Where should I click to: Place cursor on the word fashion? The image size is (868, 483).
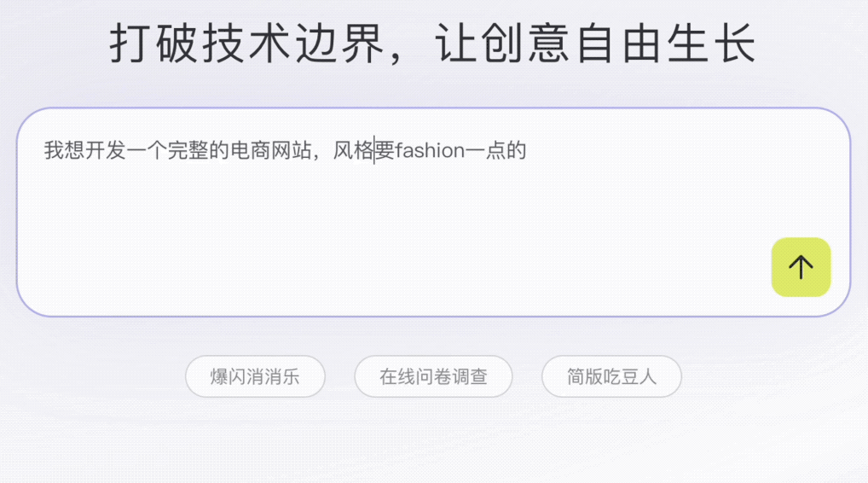click(x=430, y=150)
